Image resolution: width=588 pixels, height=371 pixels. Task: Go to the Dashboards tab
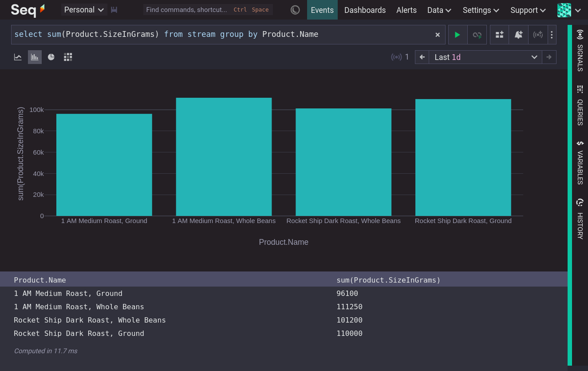tap(365, 10)
